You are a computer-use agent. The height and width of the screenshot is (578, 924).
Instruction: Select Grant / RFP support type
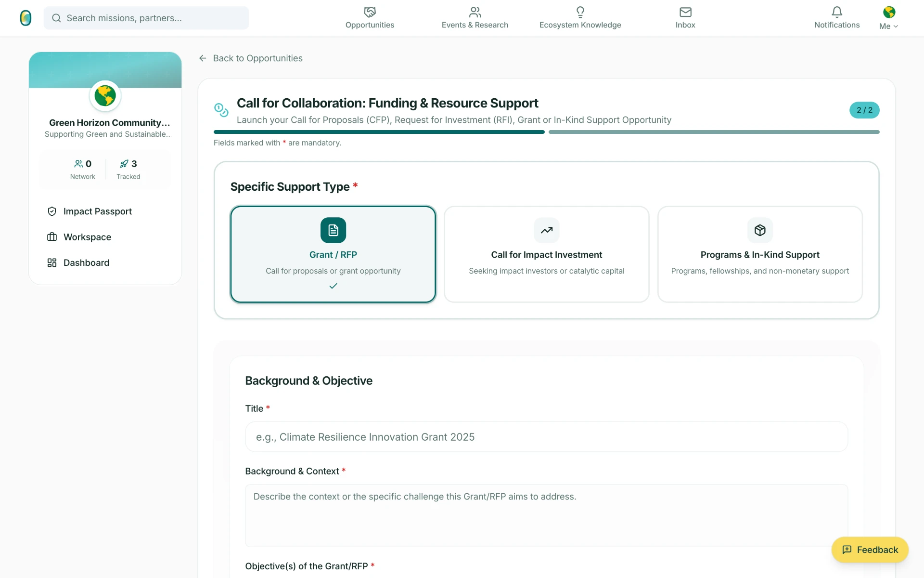[333, 254]
